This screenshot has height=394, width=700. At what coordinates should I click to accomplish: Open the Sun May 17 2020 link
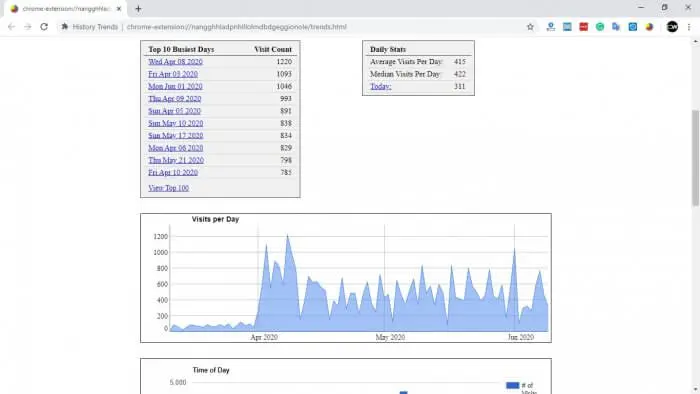(x=175, y=135)
